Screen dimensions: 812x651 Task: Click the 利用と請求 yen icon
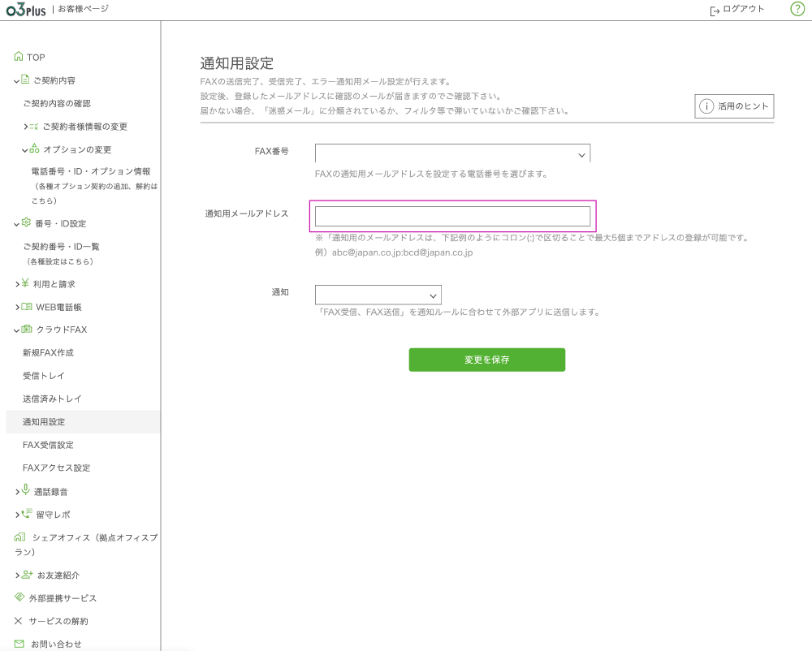click(x=25, y=283)
